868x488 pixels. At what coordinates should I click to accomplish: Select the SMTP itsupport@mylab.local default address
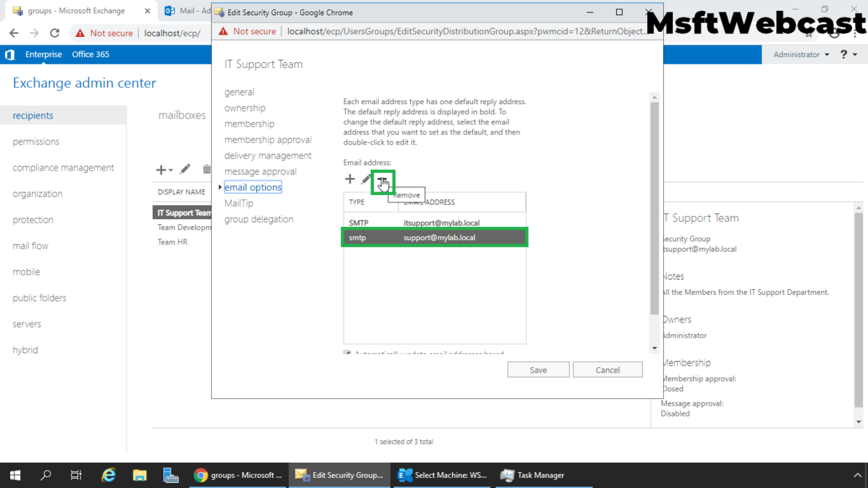(x=434, y=222)
